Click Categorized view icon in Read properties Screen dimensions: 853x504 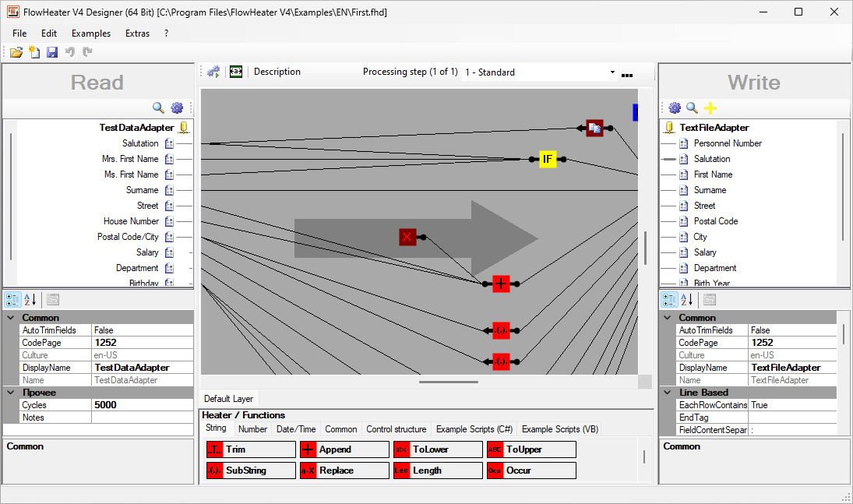pyautogui.click(x=13, y=299)
